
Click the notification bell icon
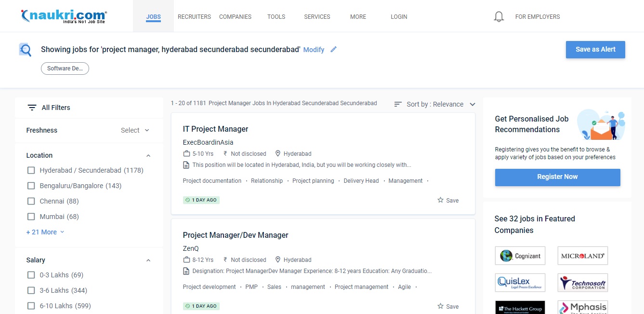(x=499, y=17)
